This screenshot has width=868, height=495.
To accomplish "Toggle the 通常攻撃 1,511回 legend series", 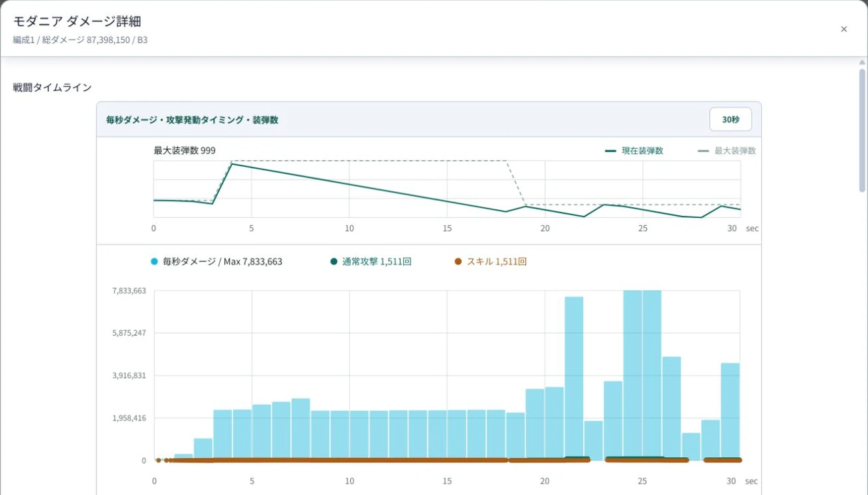I will [371, 262].
